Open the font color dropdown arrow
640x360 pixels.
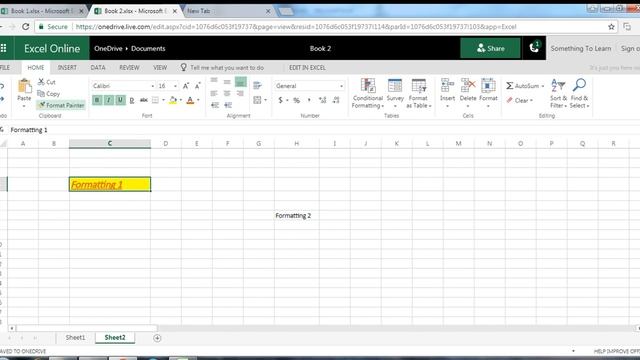198,100
